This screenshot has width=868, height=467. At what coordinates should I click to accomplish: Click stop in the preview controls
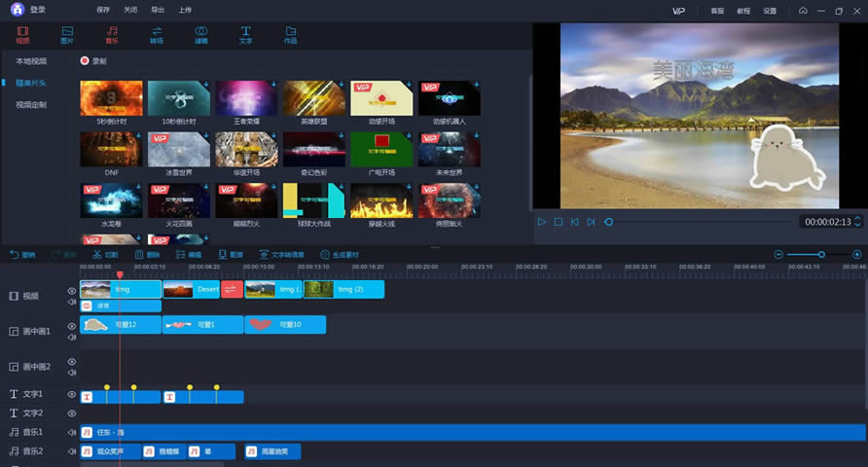coord(558,222)
